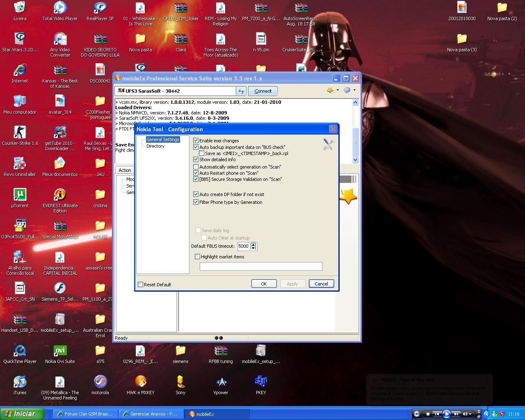This screenshot has height=420, width=525.
Task: Switch to the Action tab in mobileEx
Action: pos(125,170)
